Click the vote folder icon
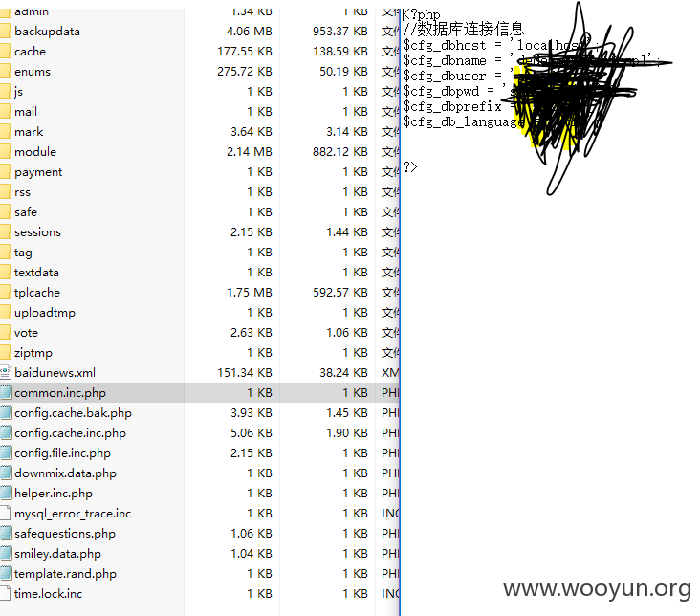Viewport: 700px width, 616px height. (x=5, y=333)
